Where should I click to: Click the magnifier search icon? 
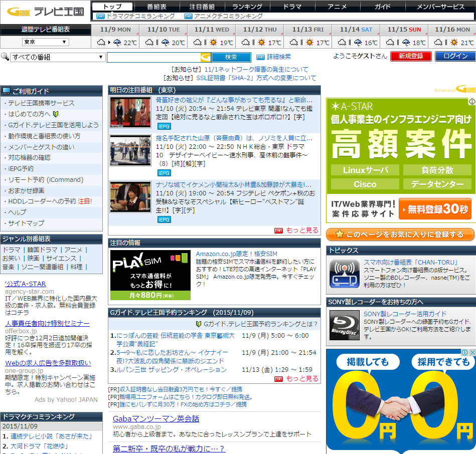pyautogui.click(x=5, y=57)
